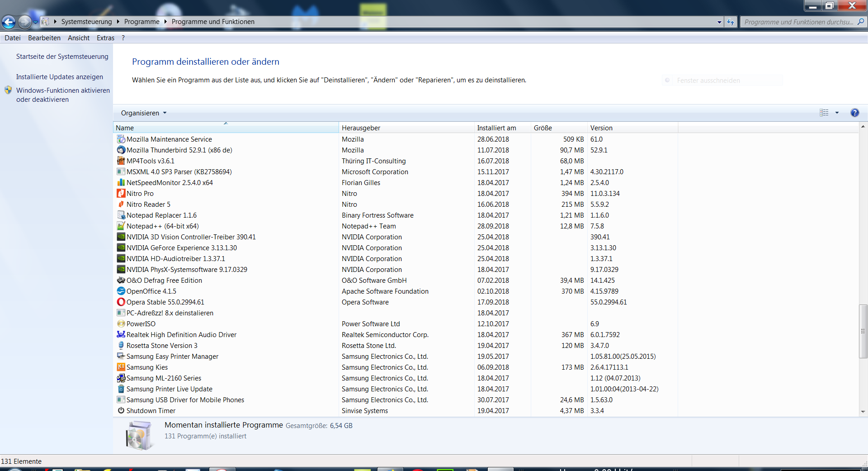868x471 pixels.
Task: Click the O&O Defrag Free Edition icon
Action: (x=121, y=280)
